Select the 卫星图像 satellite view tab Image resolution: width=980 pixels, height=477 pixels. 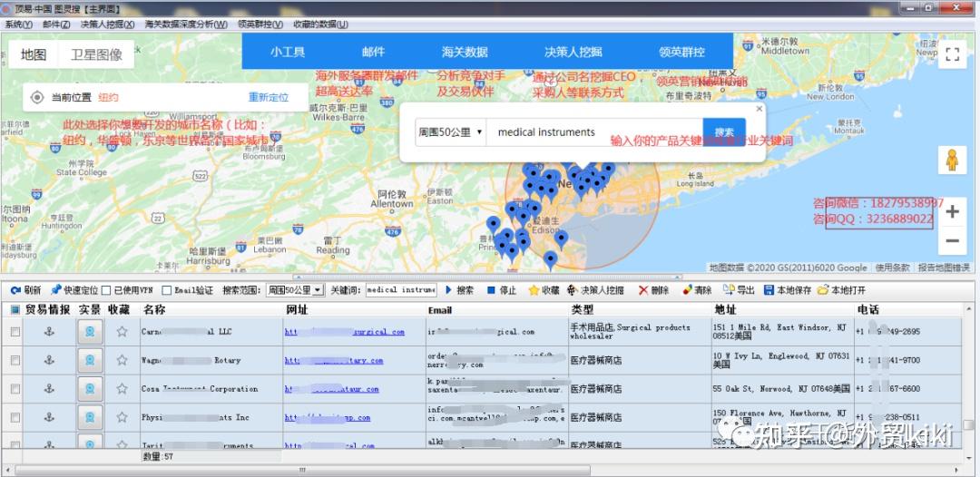pos(96,54)
